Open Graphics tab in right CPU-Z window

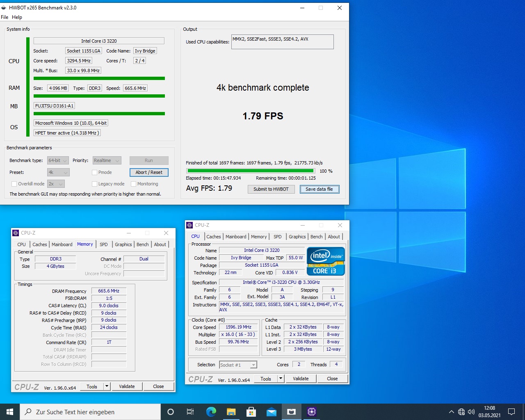[297, 237]
